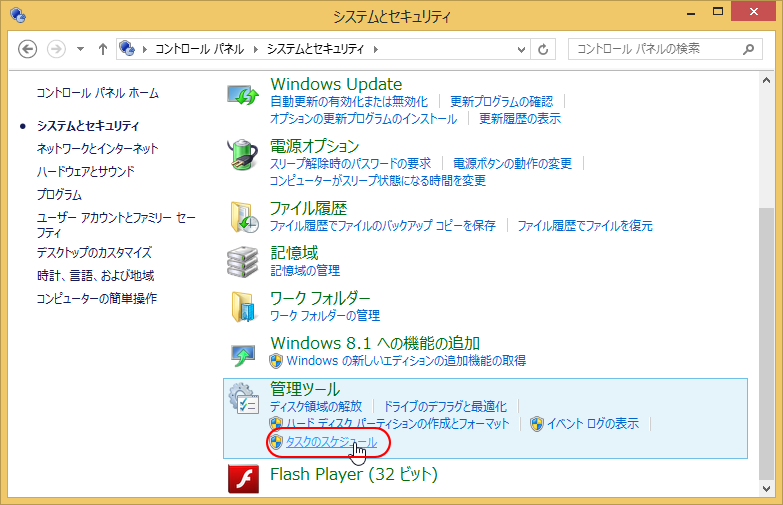Click the vertical scrollbar down arrow
This screenshot has width=783, height=505.
pos(767,489)
